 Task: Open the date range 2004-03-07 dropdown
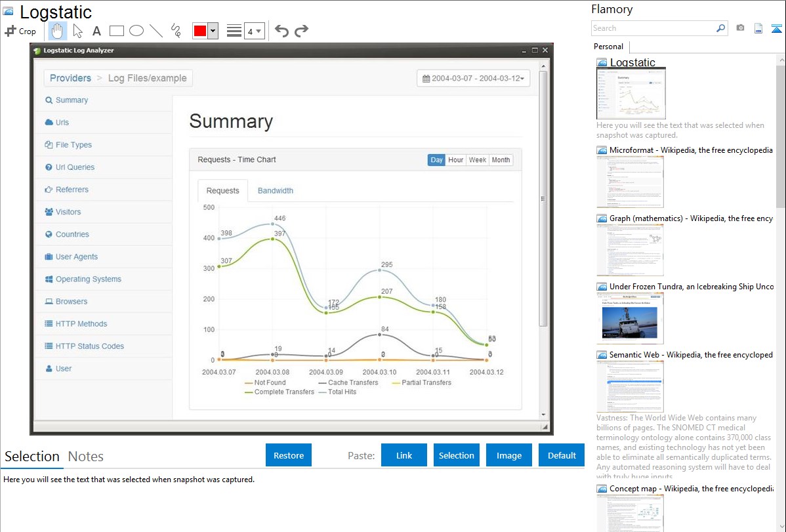(473, 78)
